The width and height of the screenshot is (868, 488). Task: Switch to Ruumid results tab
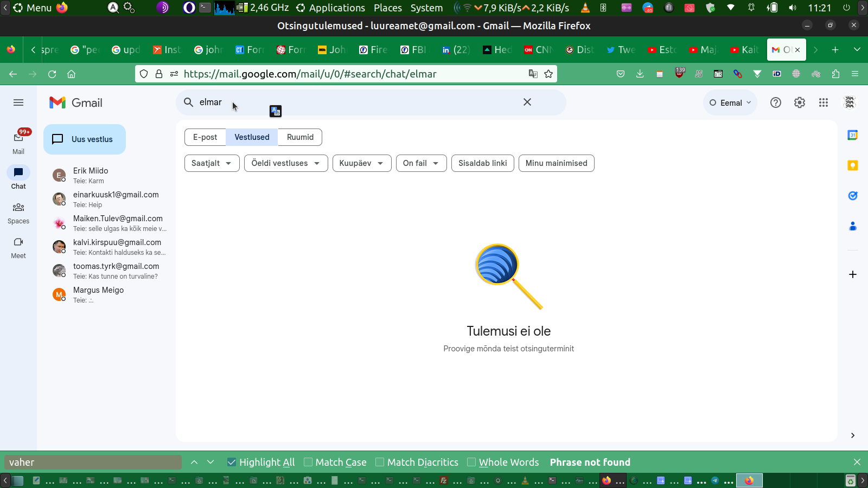(300, 137)
